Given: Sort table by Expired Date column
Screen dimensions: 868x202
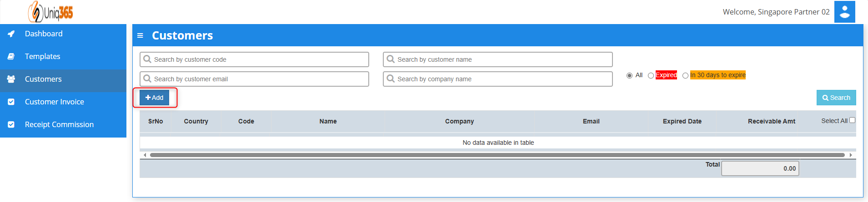Looking at the screenshot, I should (682, 121).
